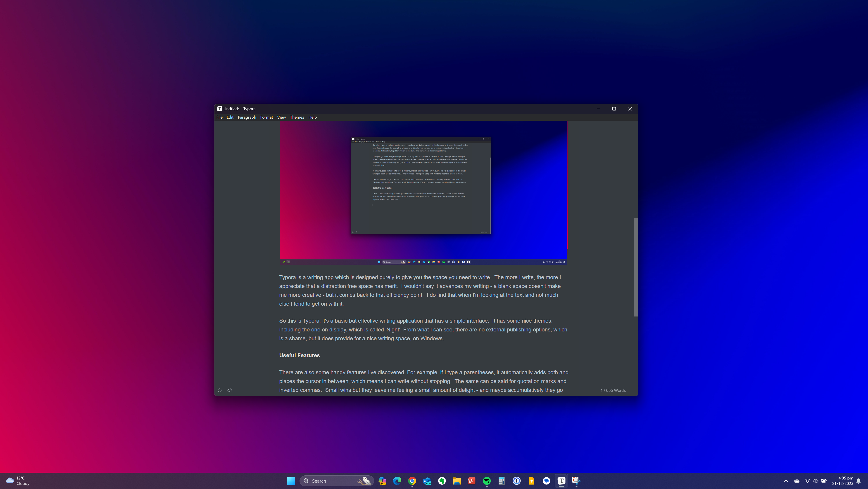Click the word count in status bar
The image size is (868, 489).
[613, 390]
